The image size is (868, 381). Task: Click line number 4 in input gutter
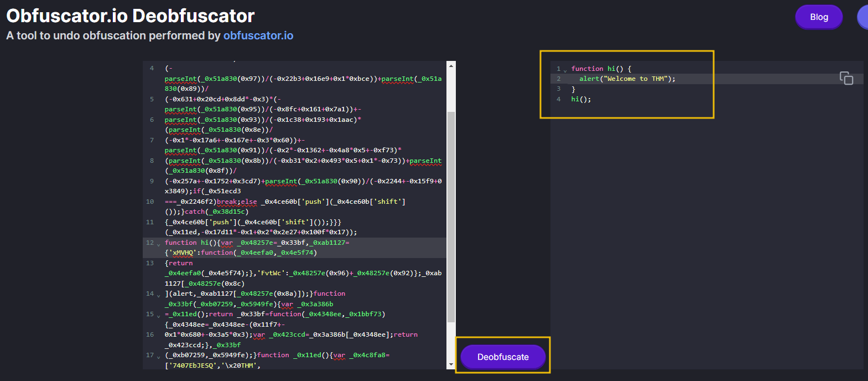pos(152,68)
